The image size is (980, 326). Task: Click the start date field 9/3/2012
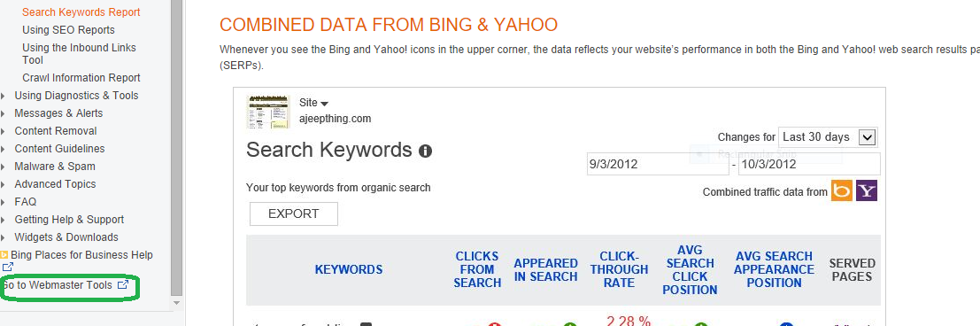coord(658,164)
